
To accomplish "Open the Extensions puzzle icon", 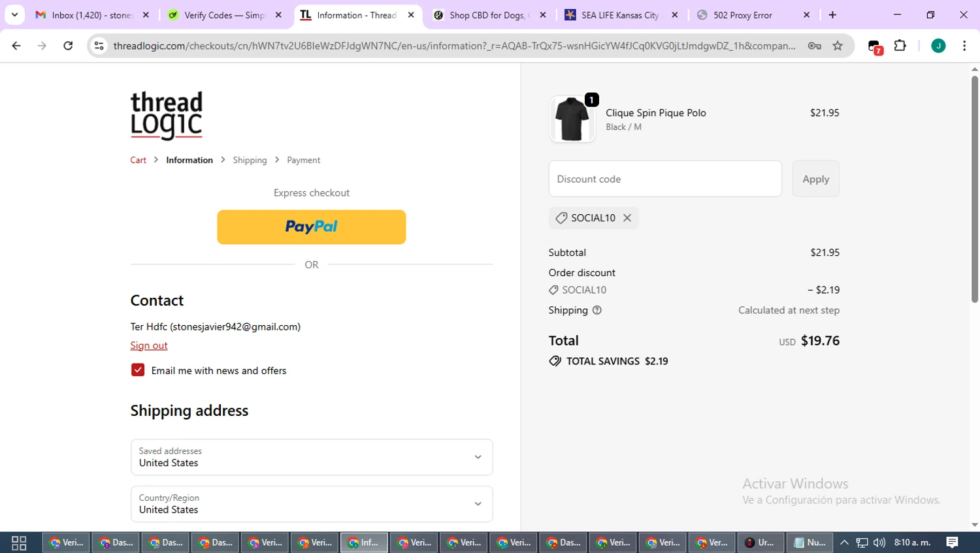I will click(x=900, y=46).
